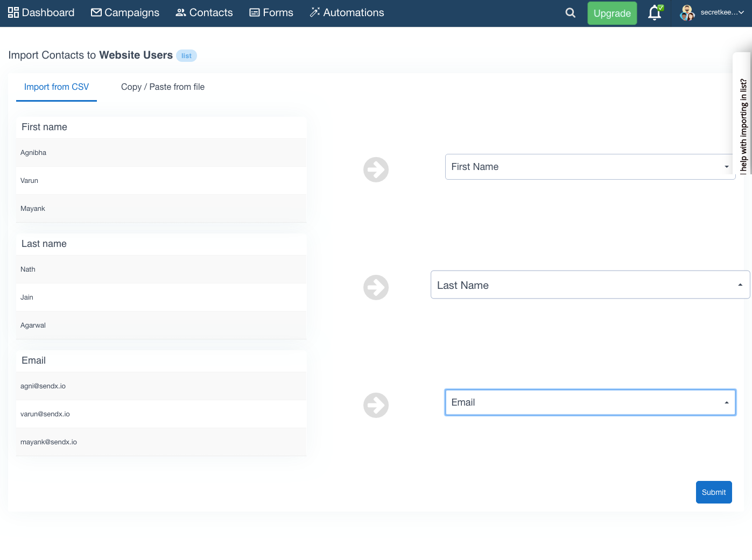Click the search magnifier icon
The height and width of the screenshot is (560, 752).
(570, 13)
